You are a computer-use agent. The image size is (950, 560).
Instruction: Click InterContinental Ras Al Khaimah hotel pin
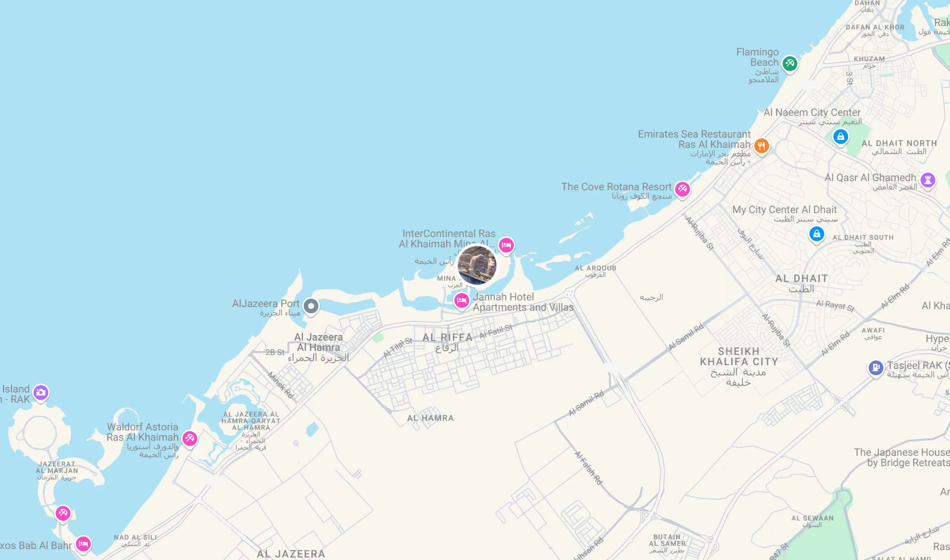(506, 245)
